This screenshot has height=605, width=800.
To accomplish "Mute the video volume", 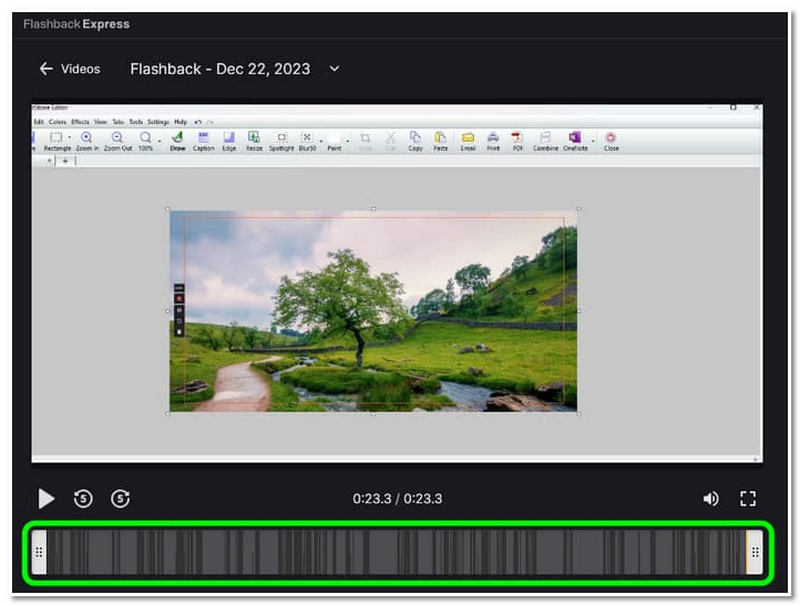I will (x=711, y=498).
